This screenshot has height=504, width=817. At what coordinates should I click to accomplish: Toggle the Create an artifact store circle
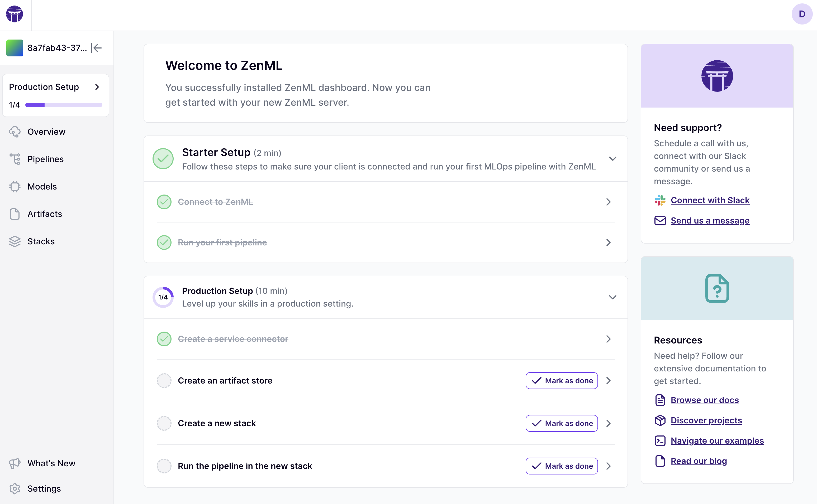(164, 381)
